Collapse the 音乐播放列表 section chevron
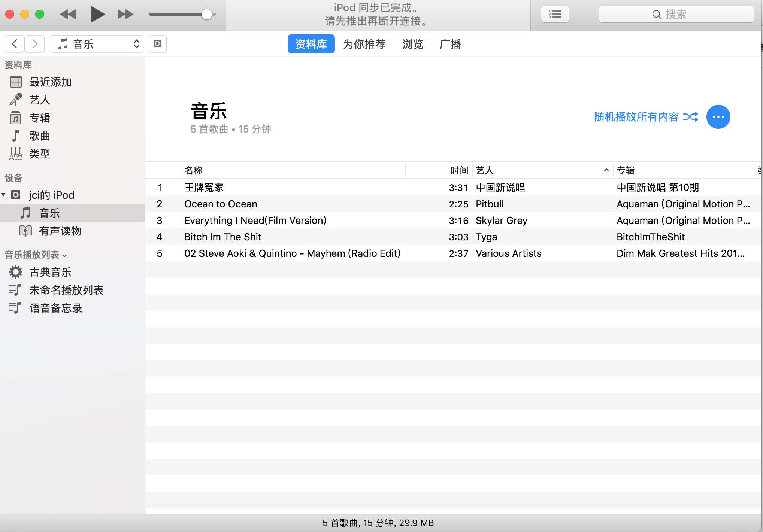This screenshot has height=532, width=763. (65, 256)
